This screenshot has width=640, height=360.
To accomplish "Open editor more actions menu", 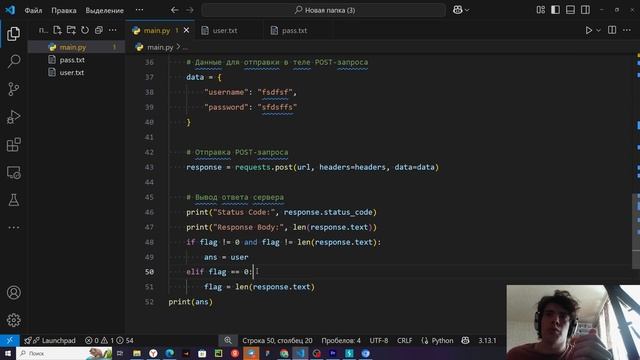I will [627, 30].
